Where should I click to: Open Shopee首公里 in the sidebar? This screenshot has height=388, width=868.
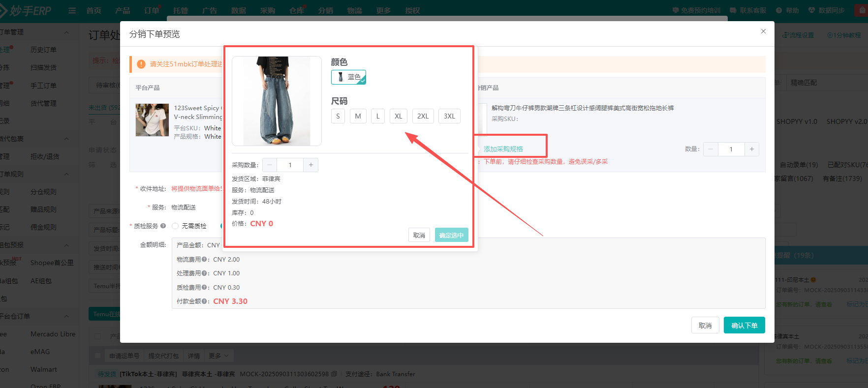pyautogui.click(x=52, y=263)
